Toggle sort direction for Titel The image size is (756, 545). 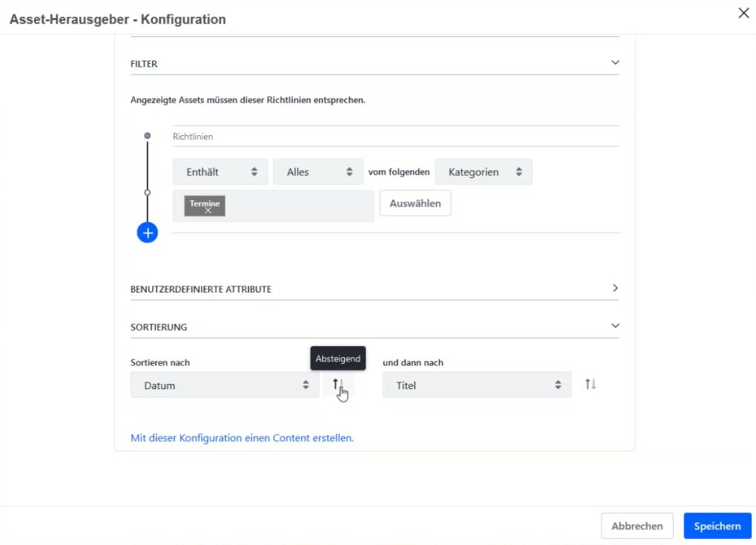tap(591, 385)
